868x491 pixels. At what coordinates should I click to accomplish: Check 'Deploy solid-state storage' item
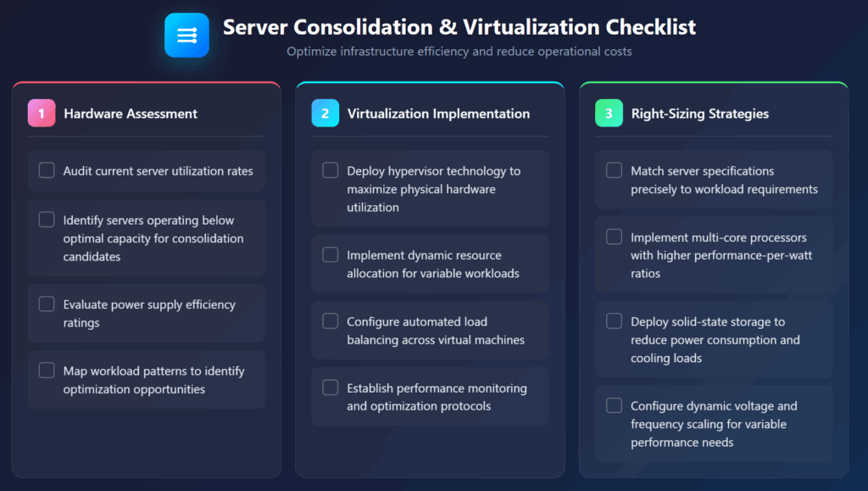614,321
